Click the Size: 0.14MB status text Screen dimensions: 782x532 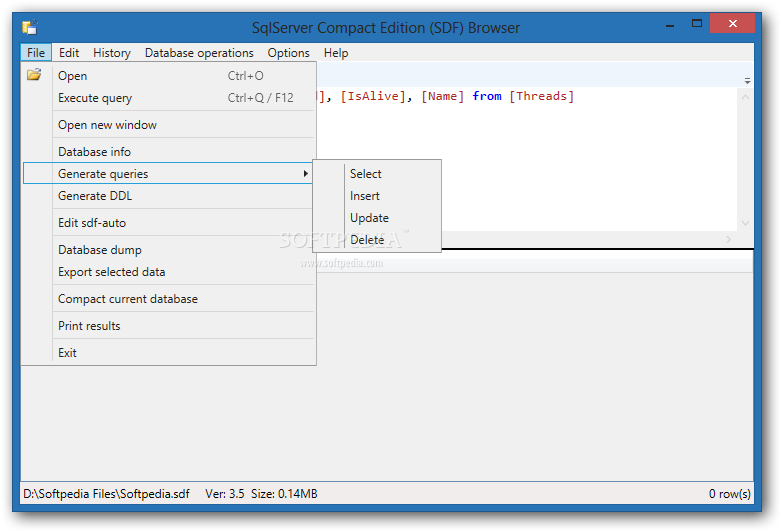pos(284,494)
